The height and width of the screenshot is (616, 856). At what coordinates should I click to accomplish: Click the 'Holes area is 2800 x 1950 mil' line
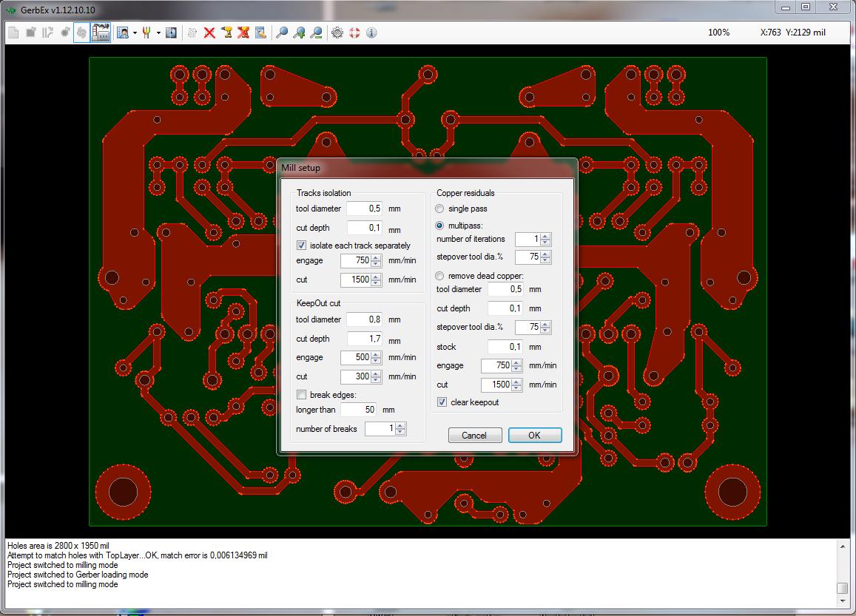pyautogui.click(x=58, y=546)
